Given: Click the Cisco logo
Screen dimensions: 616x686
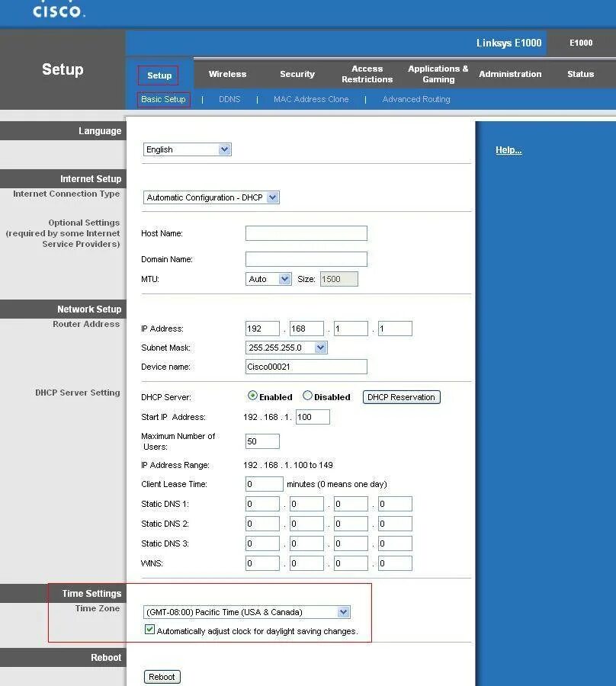Looking at the screenshot, I should 59,10.
